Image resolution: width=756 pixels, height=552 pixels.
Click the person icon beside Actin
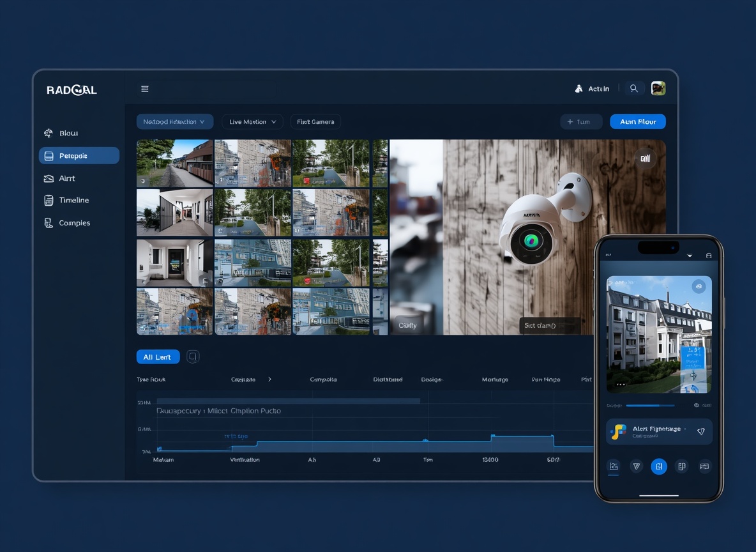click(x=578, y=89)
